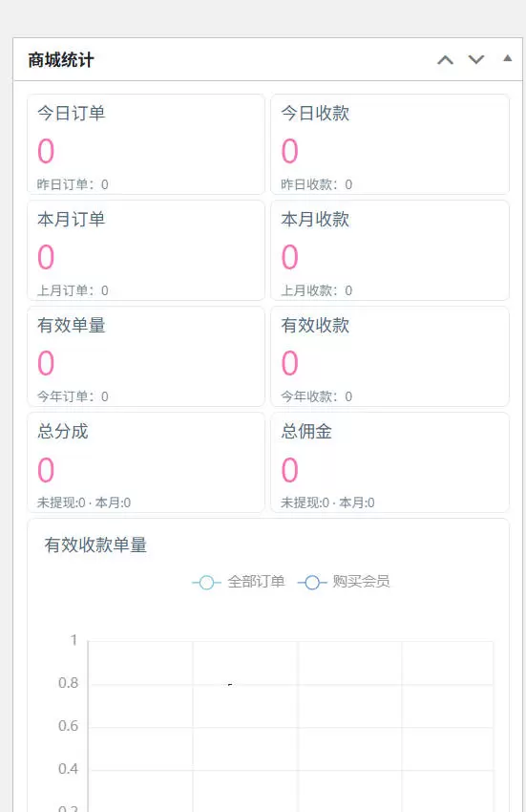The height and width of the screenshot is (812, 526).
Task: Click the 昨日订单 count text
Action: (x=73, y=184)
